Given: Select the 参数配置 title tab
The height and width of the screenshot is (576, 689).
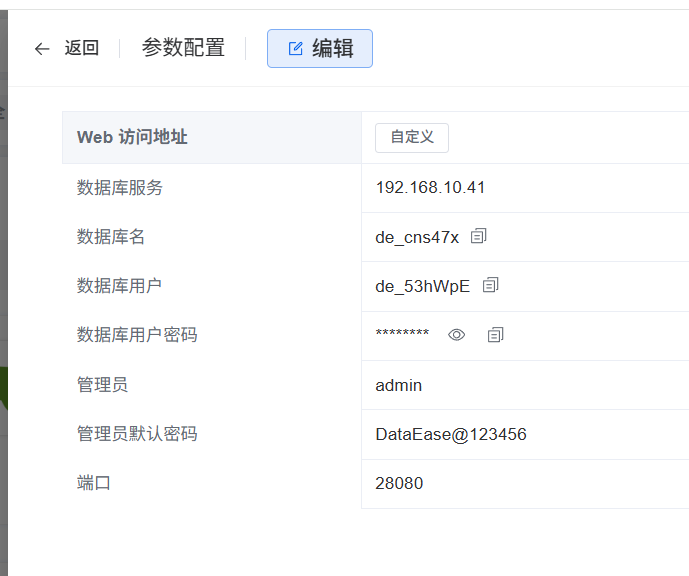Looking at the screenshot, I should click(183, 48).
